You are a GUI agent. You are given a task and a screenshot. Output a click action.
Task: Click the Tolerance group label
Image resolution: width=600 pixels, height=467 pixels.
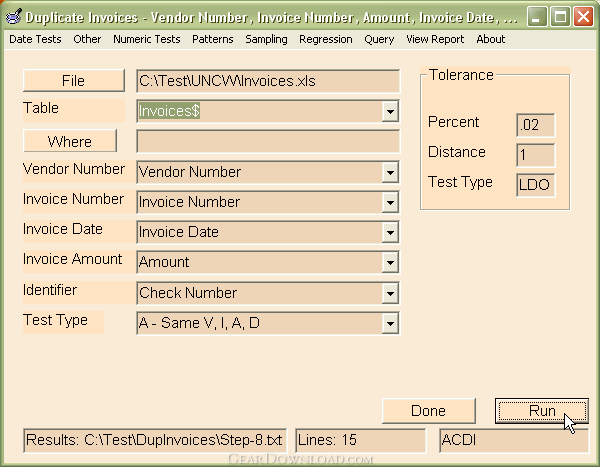pyautogui.click(x=461, y=75)
